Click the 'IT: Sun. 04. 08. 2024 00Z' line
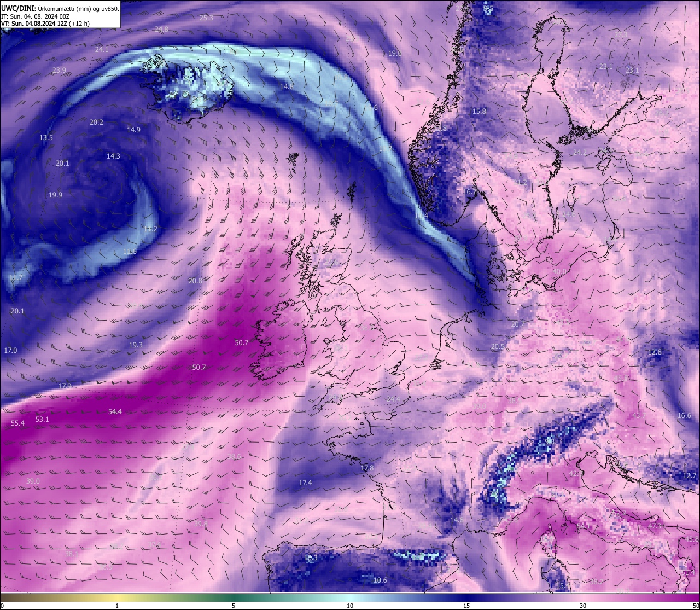The width and height of the screenshot is (700, 610). click(35, 16)
